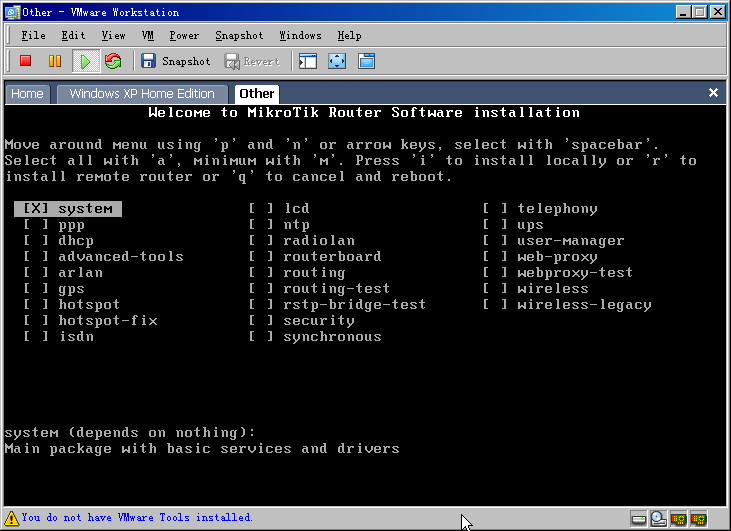This screenshot has width=731, height=531.
Task: Click the CD-ROM device status icon
Action: 659,518
